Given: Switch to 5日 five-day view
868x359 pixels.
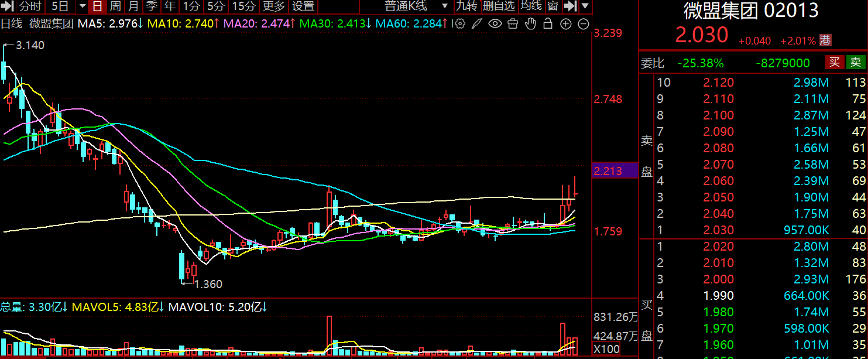Looking at the screenshot, I should tap(60, 6).
